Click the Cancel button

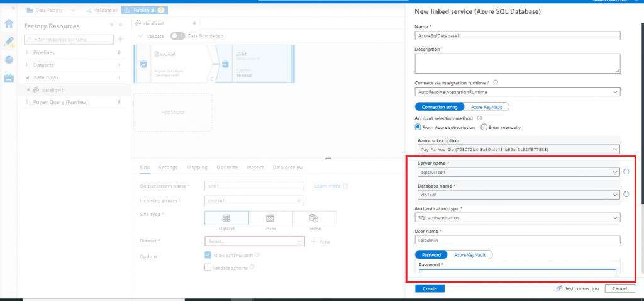pyautogui.click(x=619, y=288)
